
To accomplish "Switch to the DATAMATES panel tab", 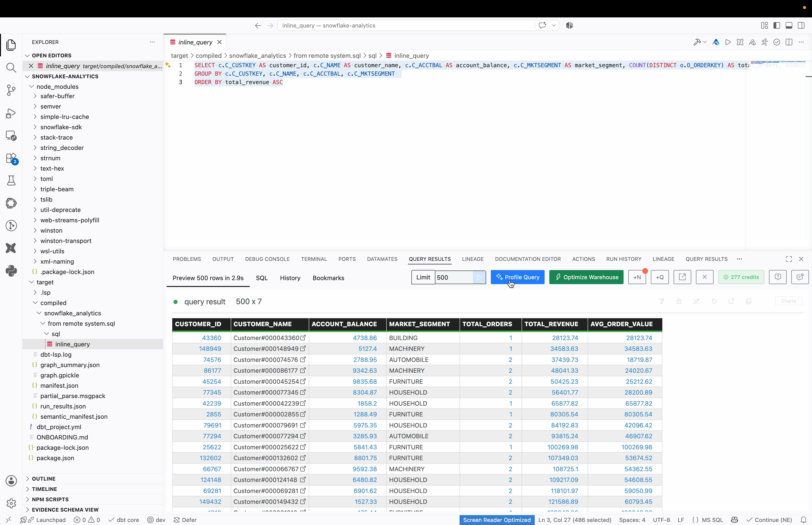I will 382,259.
